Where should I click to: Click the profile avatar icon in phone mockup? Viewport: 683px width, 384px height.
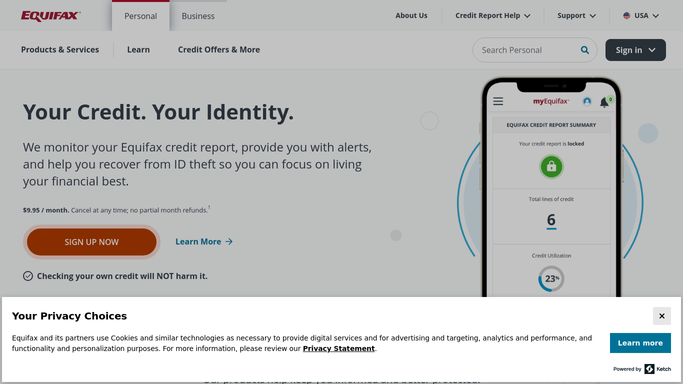tap(587, 101)
